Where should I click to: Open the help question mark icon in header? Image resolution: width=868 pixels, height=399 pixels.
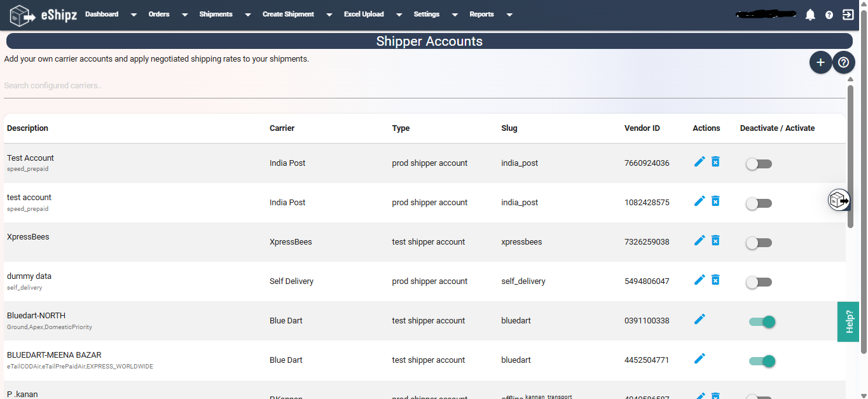[829, 15]
